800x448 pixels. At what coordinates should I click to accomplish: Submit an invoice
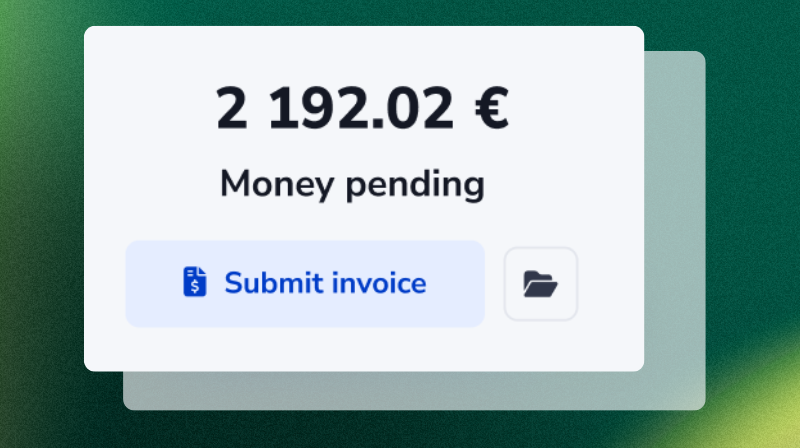[305, 284]
